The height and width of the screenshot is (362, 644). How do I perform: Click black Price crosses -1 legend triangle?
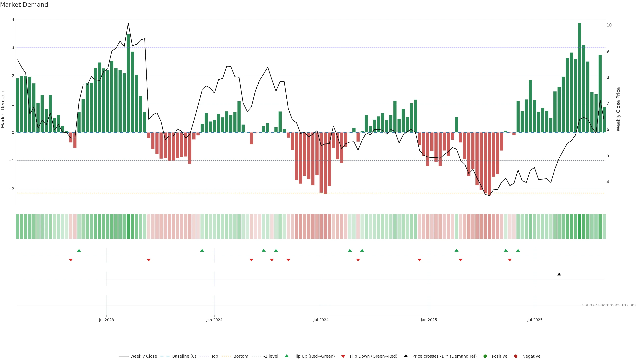(x=406, y=356)
